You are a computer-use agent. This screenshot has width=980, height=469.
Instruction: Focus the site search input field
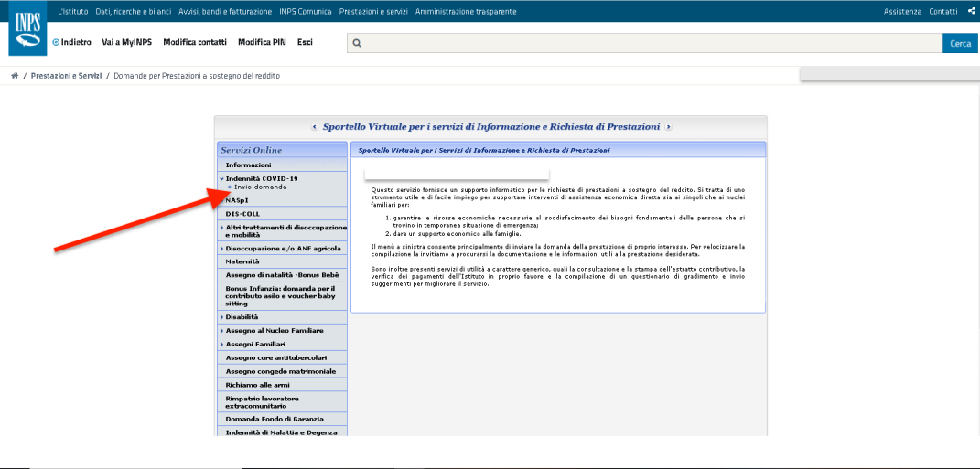tap(644, 43)
